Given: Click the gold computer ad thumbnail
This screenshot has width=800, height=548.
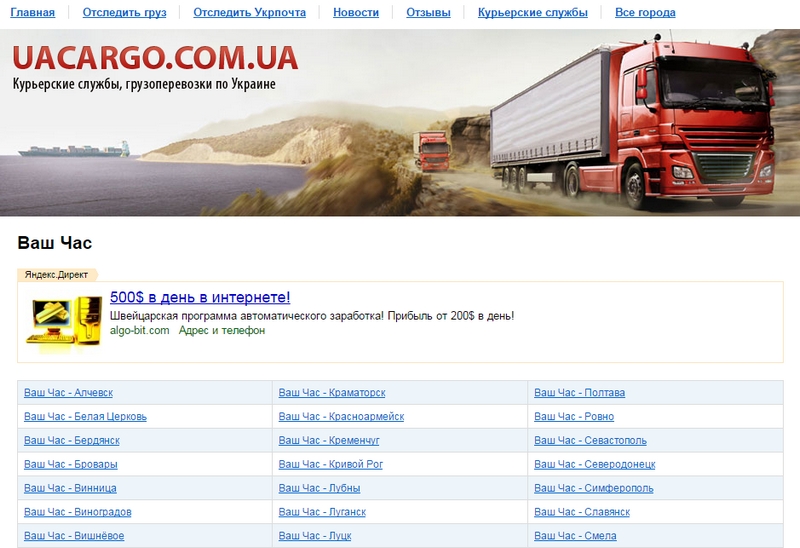Looking at the screenshot, I should click(64, 325).
